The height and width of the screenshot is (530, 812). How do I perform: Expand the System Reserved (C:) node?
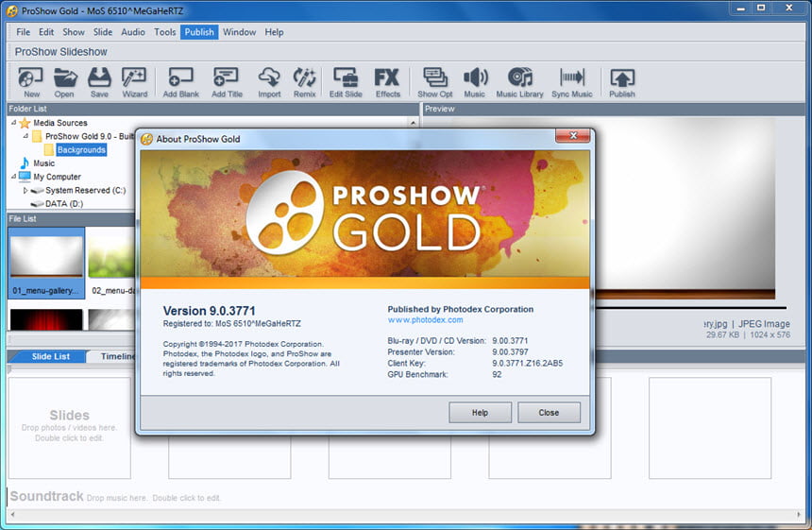click(25, 190)
